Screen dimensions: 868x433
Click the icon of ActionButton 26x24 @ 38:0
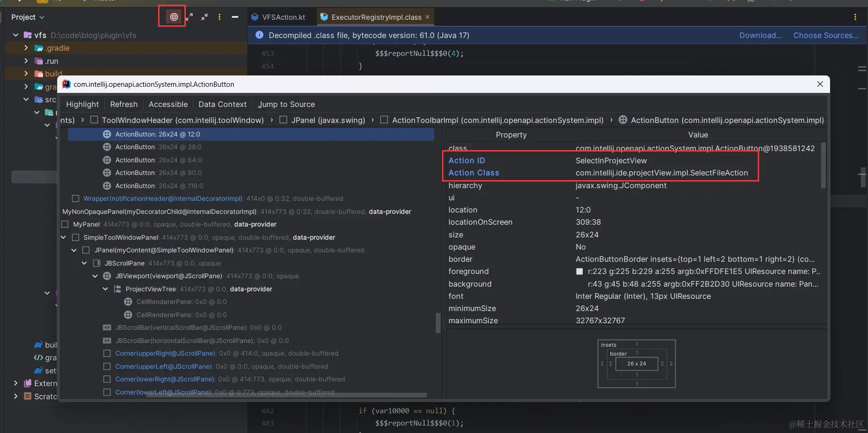107,147
